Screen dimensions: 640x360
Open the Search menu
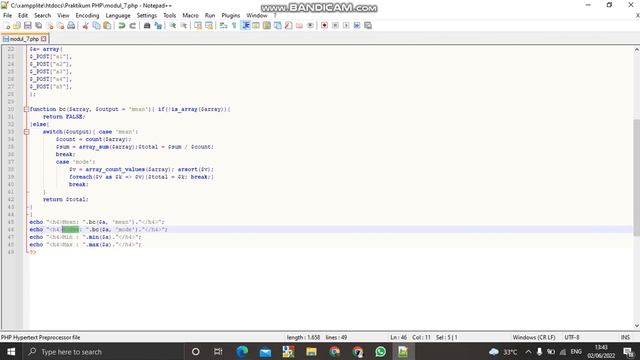[x=42, y=16]
